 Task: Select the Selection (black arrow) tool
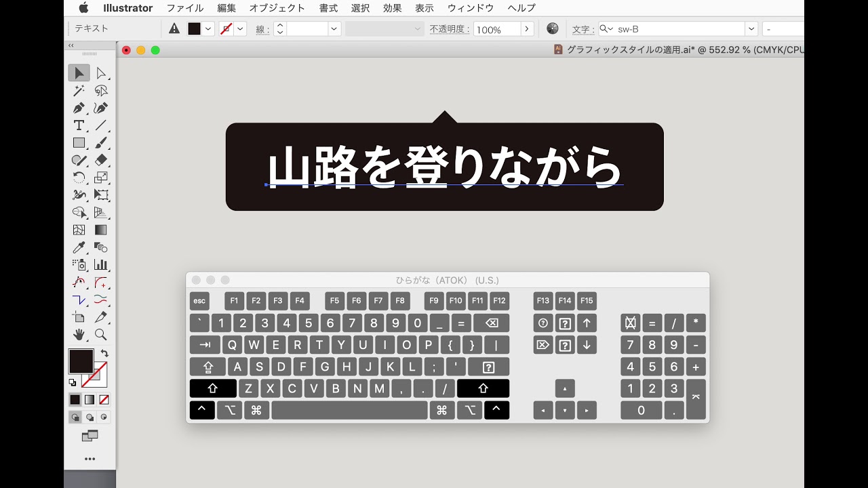coord(79,73)
